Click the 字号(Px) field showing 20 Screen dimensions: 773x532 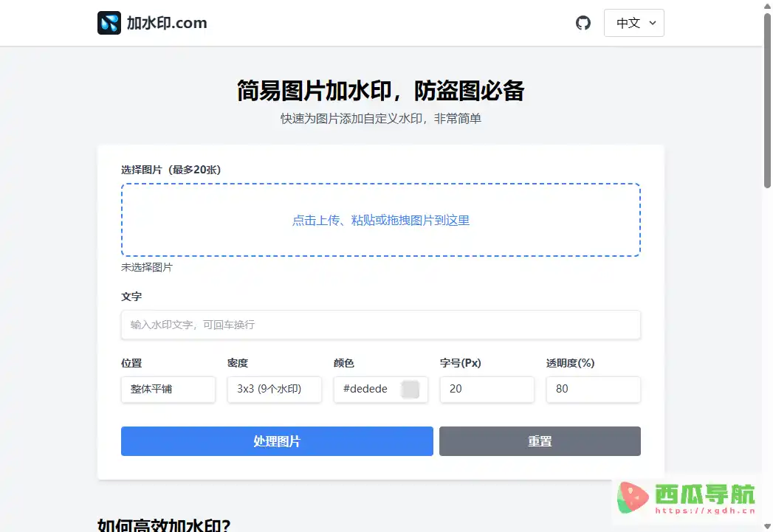[x=487, y=389]
